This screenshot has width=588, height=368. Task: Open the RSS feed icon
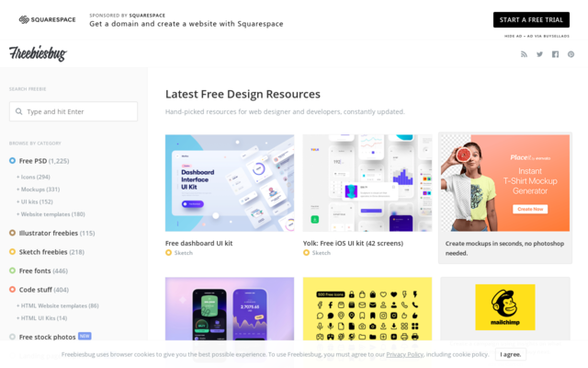[524, 54]
